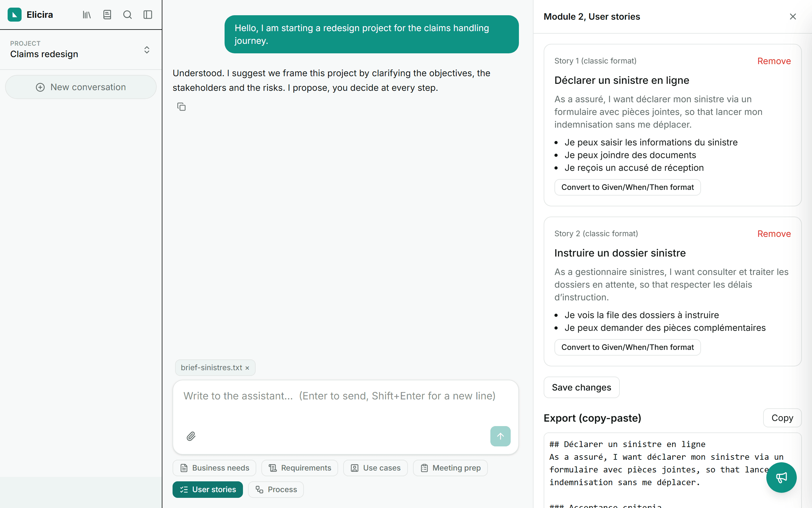
Task: Click criterion 'Je vois la file des dossiers à instruire'
Action: coord(642,315)
